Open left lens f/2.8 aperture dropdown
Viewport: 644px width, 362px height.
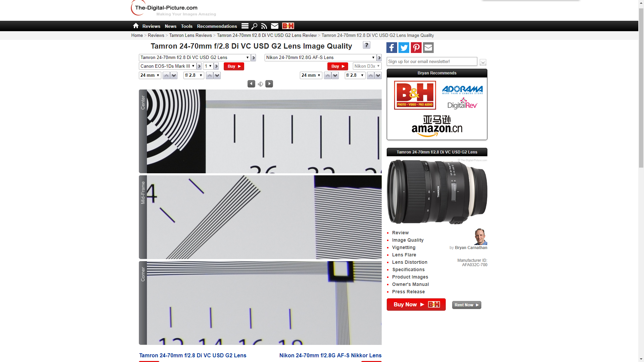(x=194, y=75)
